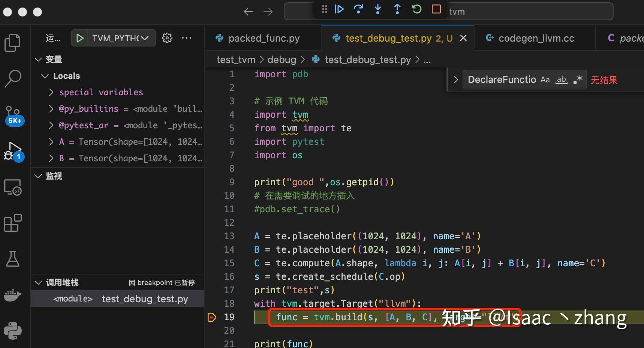This screenshot has height=348, width=644.
Task: Enable regex search in the find widget
Action: point(578,79)
